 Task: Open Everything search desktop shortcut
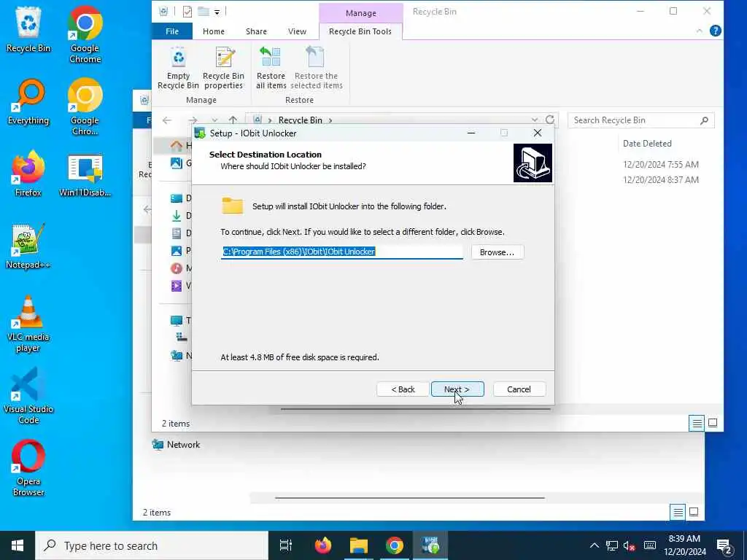(x=28, y=101)
